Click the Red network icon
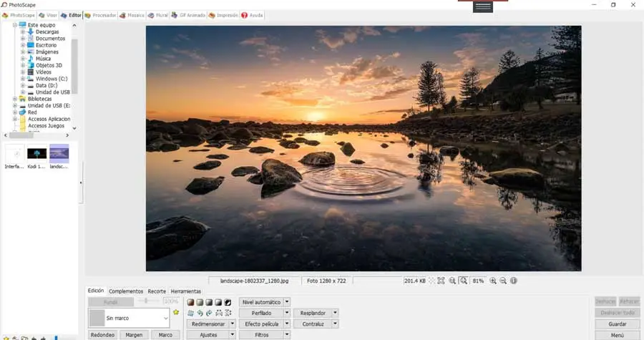644x340 pixels. point(23,112)
